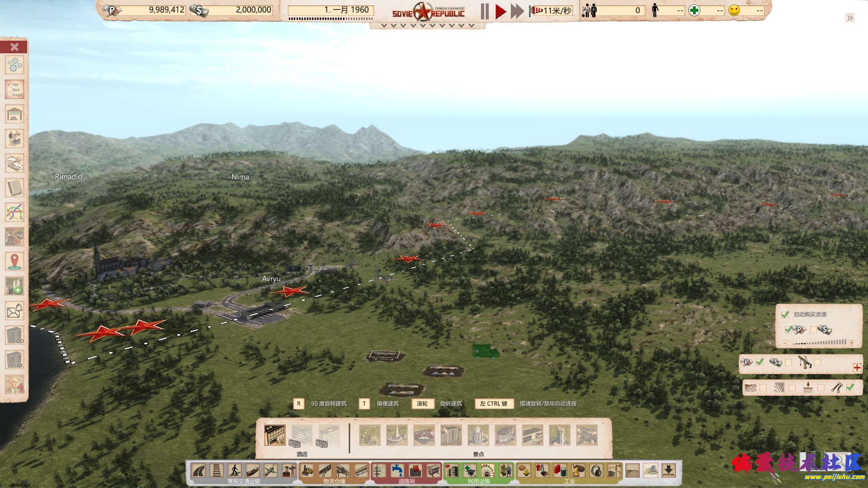Open the hotel (酒店) building category
This screenshot has width=868, height=488.
(x=275, y=435)
